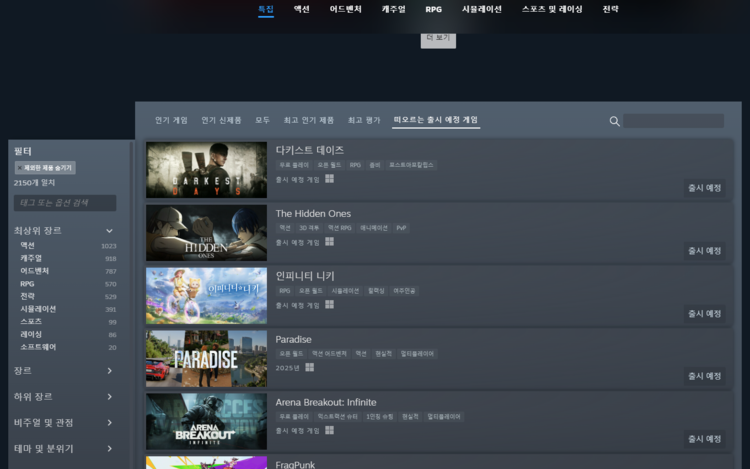
Task: Filter by 소프트웨어 genre in sidebar
Action: pos(38,347)
